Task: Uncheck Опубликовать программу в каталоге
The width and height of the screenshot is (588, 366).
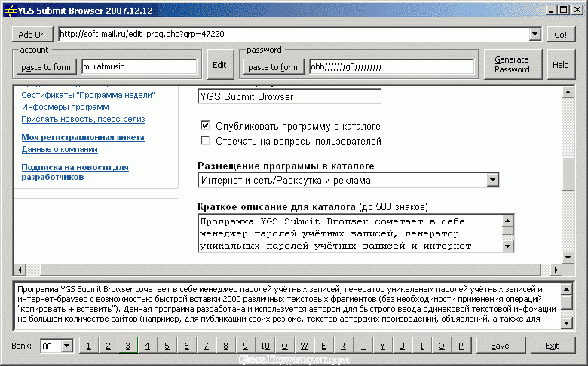Action: (x=205, y=125)
